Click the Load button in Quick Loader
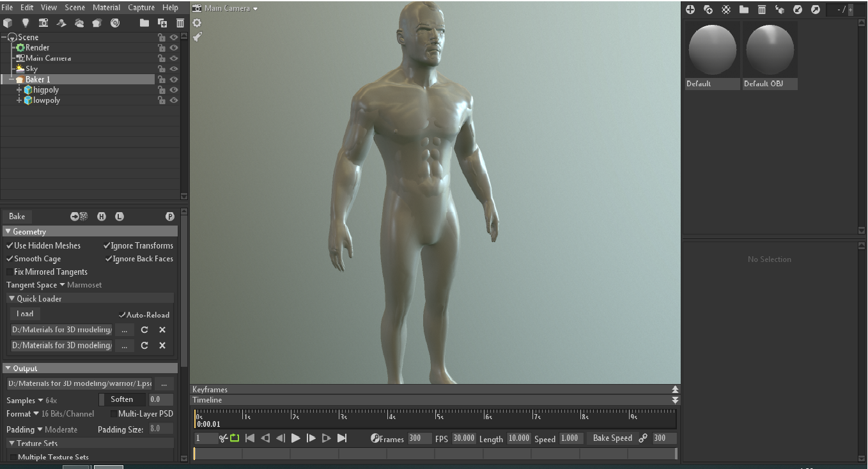Image resolution: width=868 pixels, height=469 pixels. point(25,314)
